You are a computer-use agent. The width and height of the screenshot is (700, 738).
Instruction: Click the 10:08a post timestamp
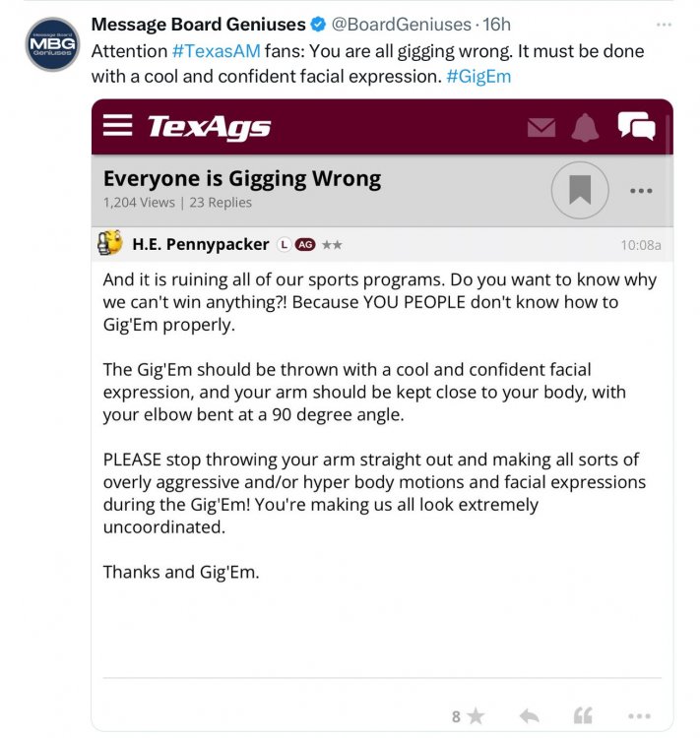(640, 245)
